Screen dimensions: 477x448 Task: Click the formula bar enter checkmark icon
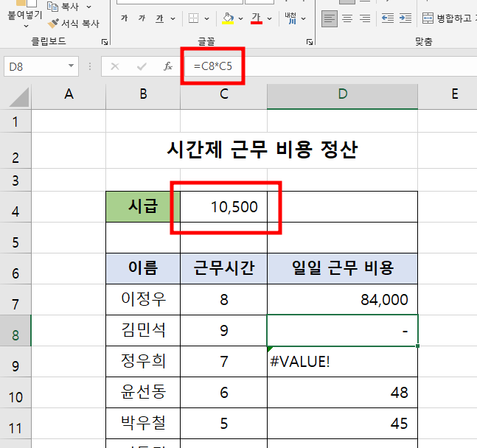tap(142, 66)
